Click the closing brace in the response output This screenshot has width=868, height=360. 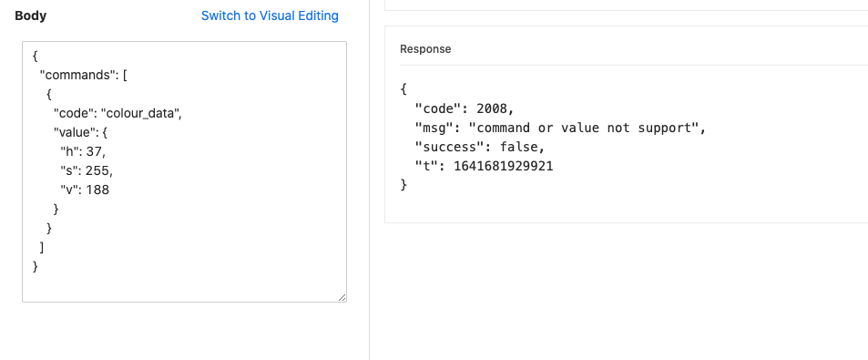click(403, 186)
